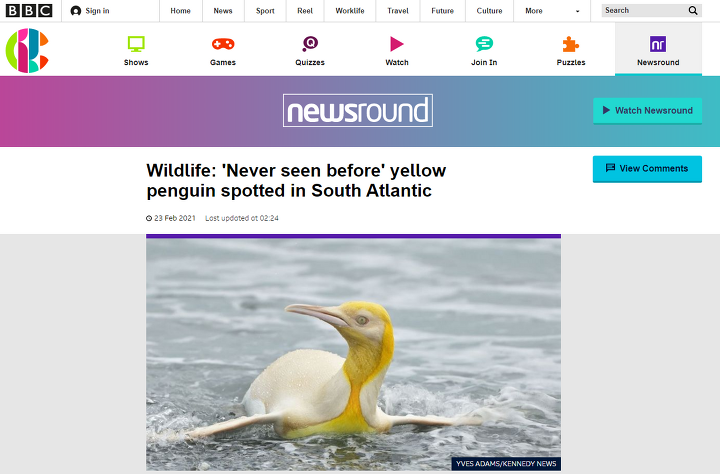Open Quizzes via the purple Q icon
Image resolution: width=720 pixels, height=474 pixels.
[310, 44]
